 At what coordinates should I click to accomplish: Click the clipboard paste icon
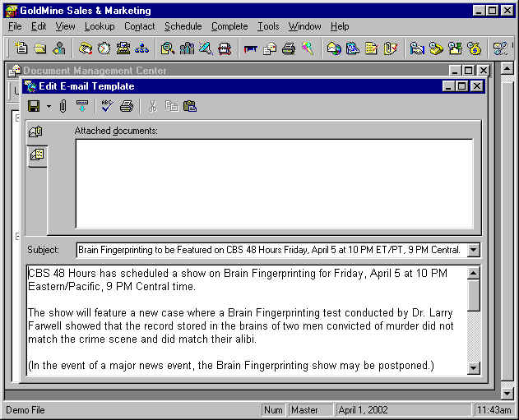click(x=190, y=106)
